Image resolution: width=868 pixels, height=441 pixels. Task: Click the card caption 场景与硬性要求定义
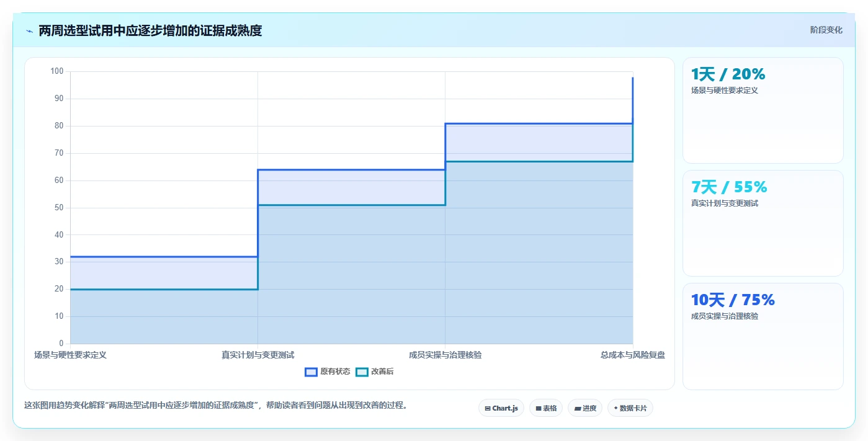[x=725, y=90]
